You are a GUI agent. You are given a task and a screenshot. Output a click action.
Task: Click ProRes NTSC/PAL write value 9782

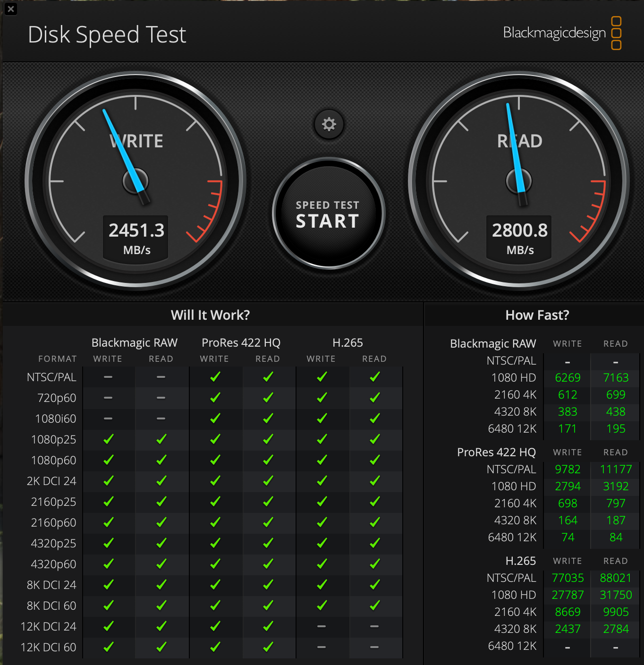click(568, 469)
